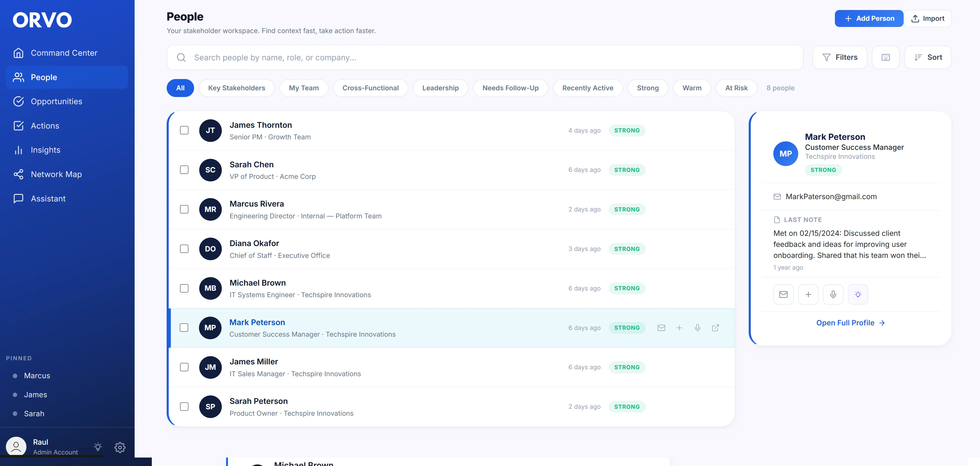Open the Sort dropdown

pos(927,57)
